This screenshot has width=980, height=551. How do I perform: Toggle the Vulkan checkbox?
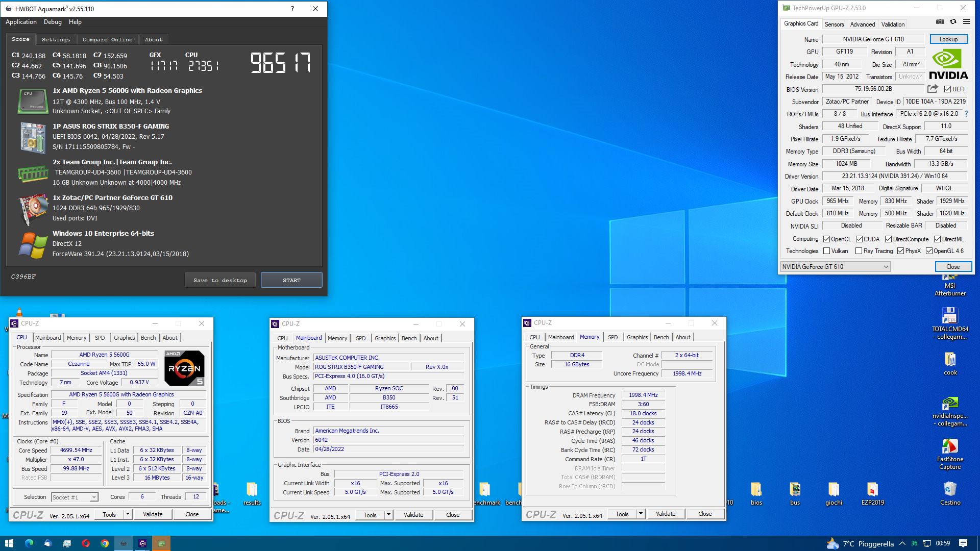click(x=826, y=251)
